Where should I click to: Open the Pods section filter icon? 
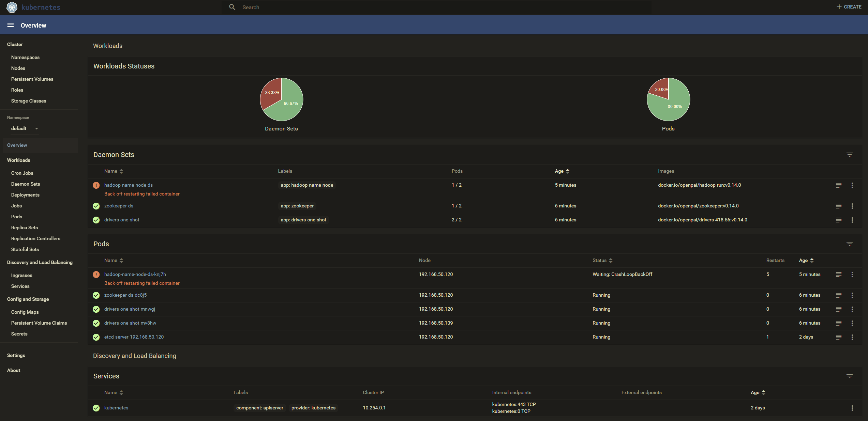[x=849, y=244]
